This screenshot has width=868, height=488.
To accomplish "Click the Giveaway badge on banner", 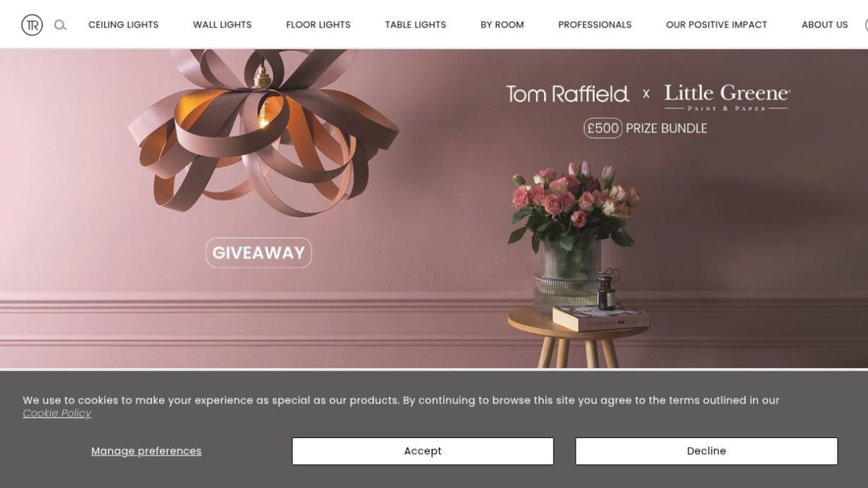I will (x=259, y=253).
